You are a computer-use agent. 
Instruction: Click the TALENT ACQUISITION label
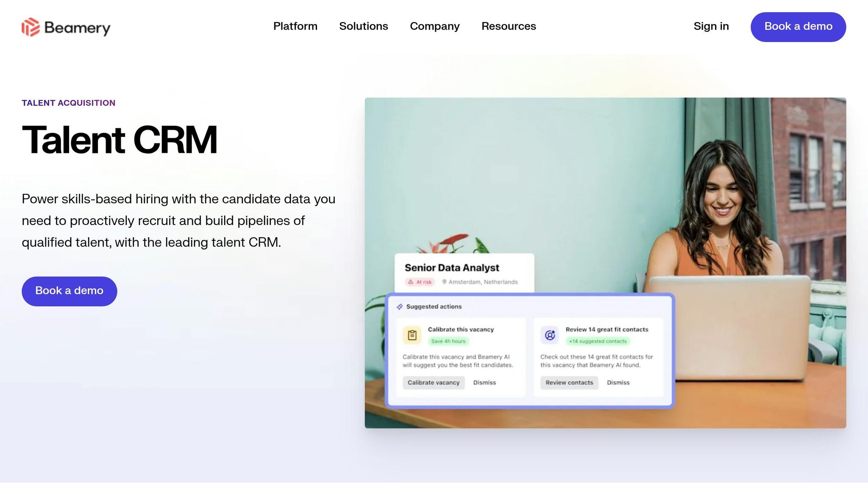coord(69,103)
